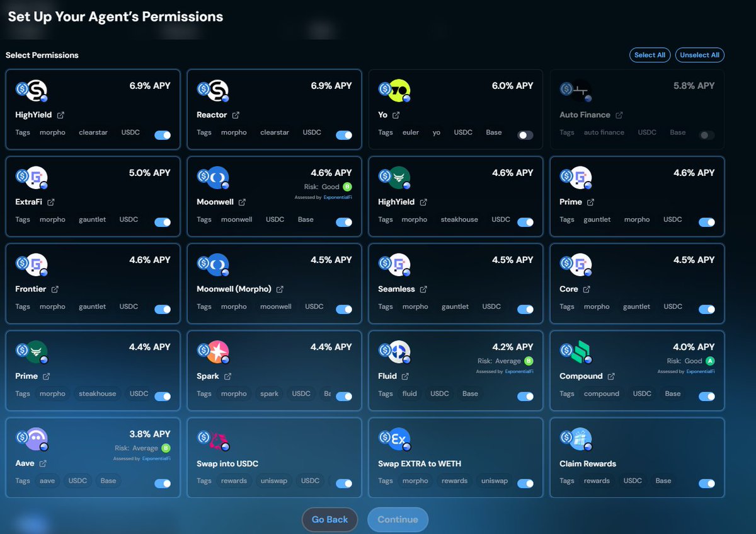The width and height of the screenshot is (756, 534).
Task: Open the Spark external link icon
Action: tap(227, 376)
